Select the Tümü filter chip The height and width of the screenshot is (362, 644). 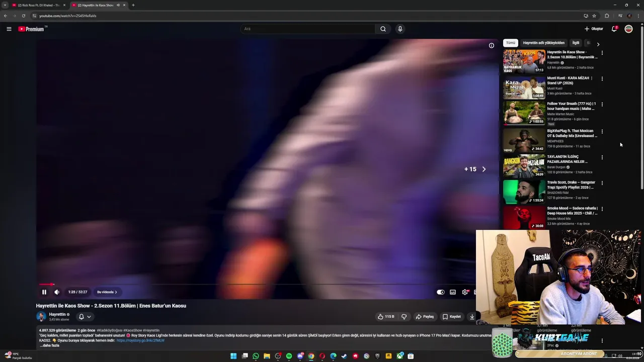click(511, 43)
